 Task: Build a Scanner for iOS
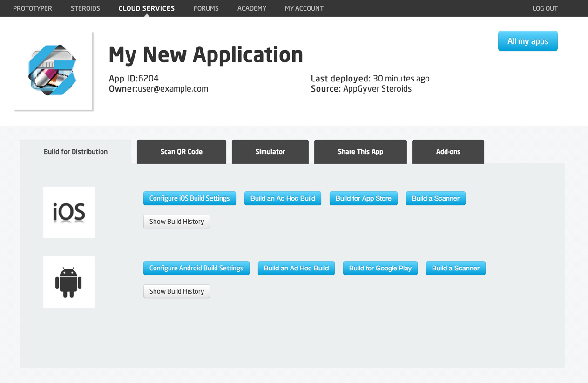point(435,198)
